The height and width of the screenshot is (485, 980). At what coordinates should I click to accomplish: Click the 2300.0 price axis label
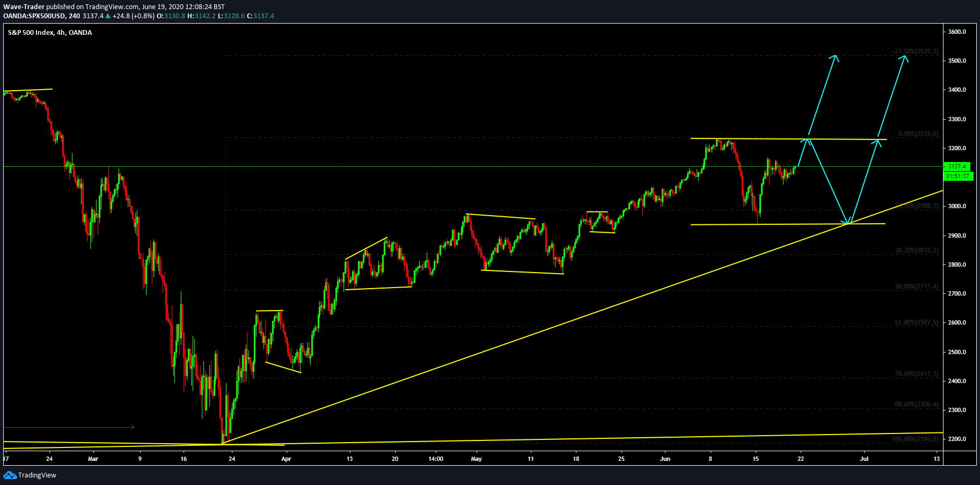(x=957, y=410)
